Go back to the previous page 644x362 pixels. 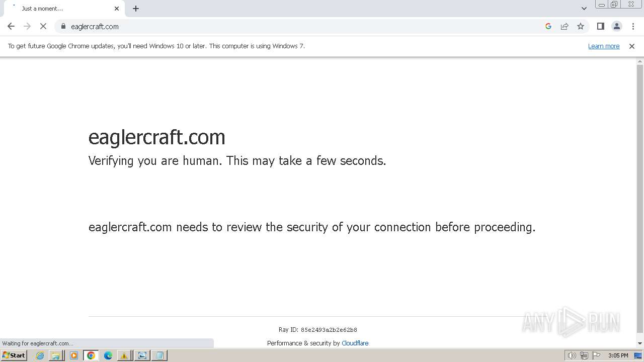click(x=11, y=26)
